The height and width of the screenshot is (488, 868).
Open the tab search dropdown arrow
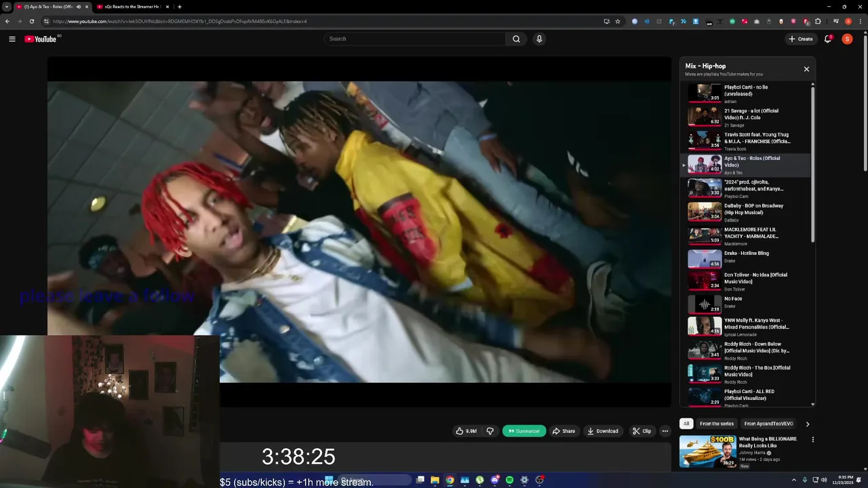(x=7, y=7)
